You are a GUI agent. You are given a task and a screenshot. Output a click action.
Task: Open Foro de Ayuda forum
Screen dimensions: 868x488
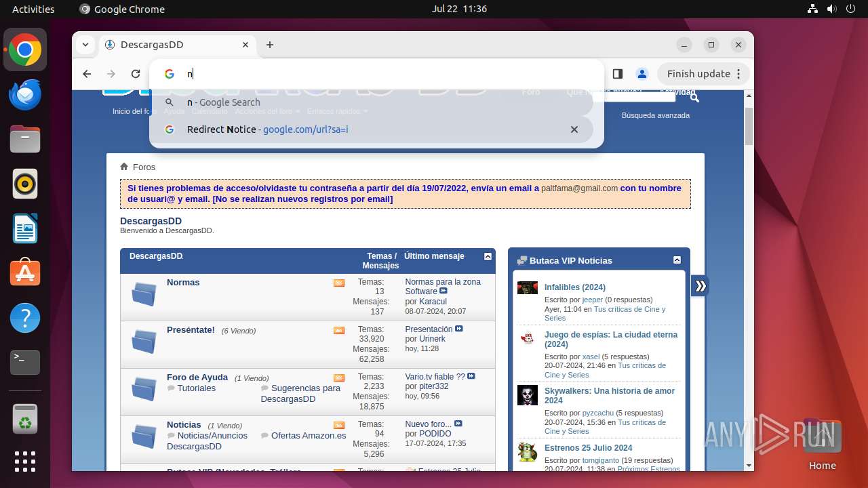[197, 377]
